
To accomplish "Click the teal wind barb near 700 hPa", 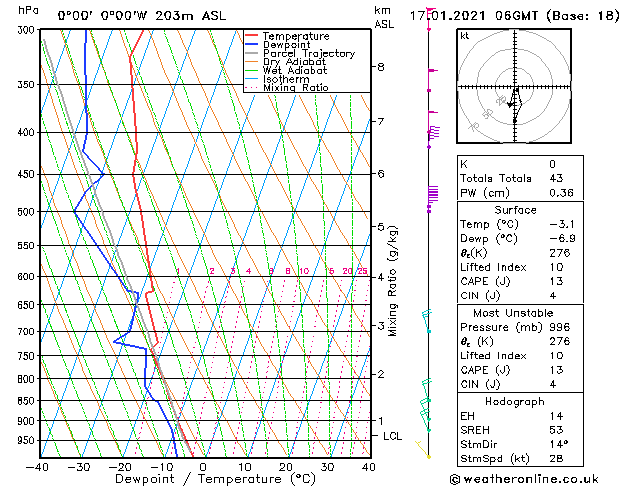I will point(427,321).
